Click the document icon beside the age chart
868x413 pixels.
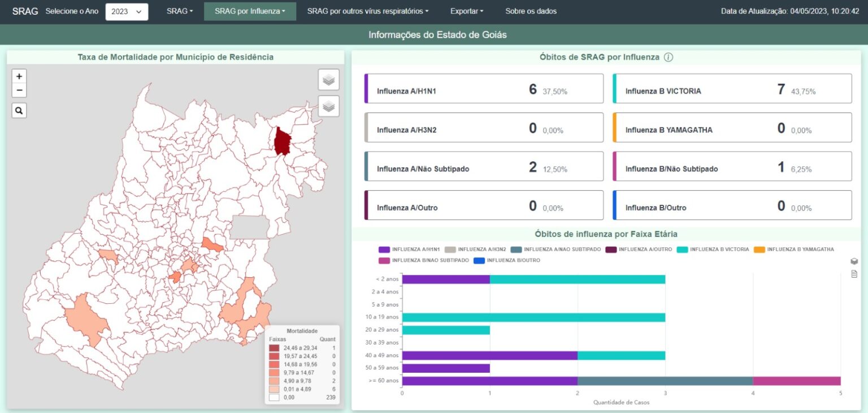pyautogui.click(x=854, y=274)
